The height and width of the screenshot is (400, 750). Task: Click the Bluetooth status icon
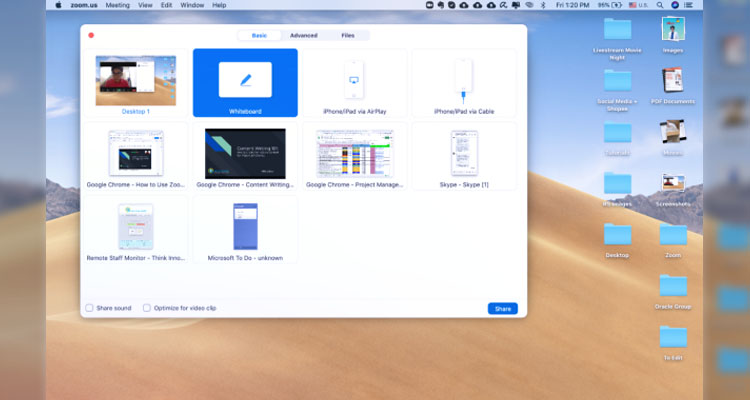[x=543, y=5]
